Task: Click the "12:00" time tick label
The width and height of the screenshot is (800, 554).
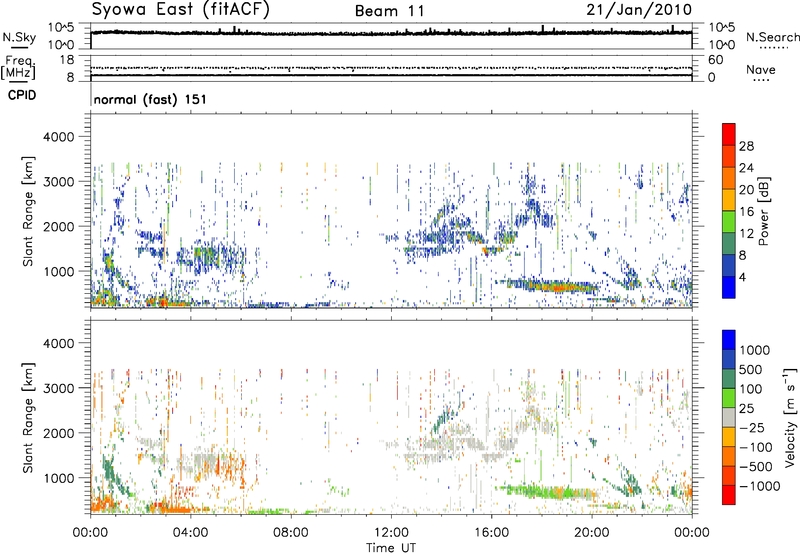Action: (391, 533)
